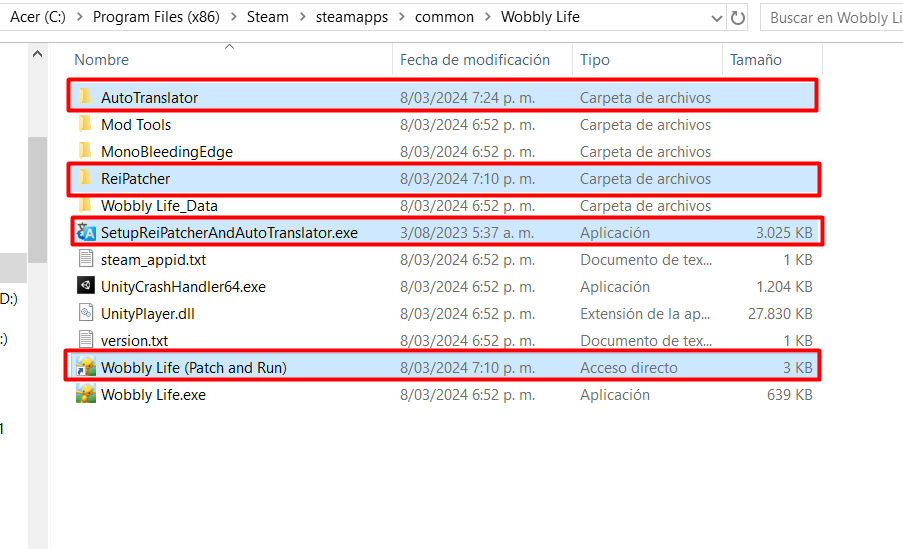Expand the chevron after Program Files (x86)
Image resolution: width=903 pixels, height=549 pixels.
point(234,17)
